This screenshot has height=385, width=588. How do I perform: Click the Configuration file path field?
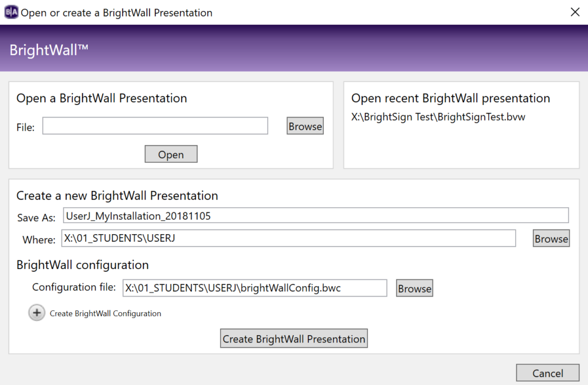pos(254,288)
